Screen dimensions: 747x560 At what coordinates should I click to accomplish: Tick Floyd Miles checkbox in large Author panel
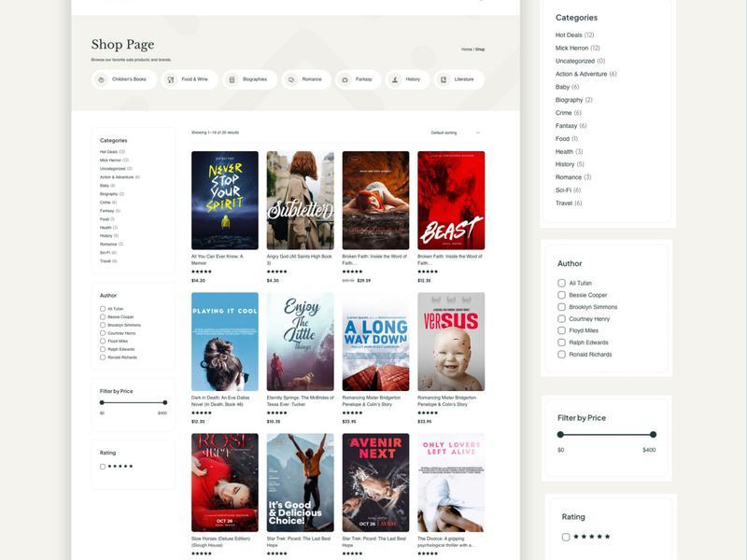[x=562, y=330]
